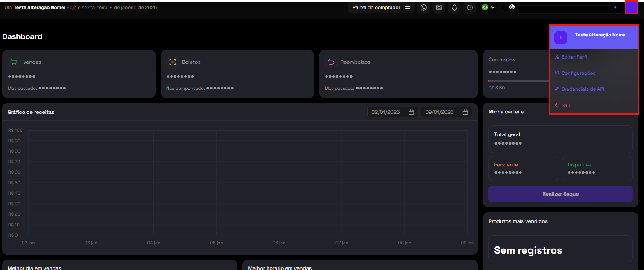Click calendar icon in 09/01/2026 date field

point(466,112)
